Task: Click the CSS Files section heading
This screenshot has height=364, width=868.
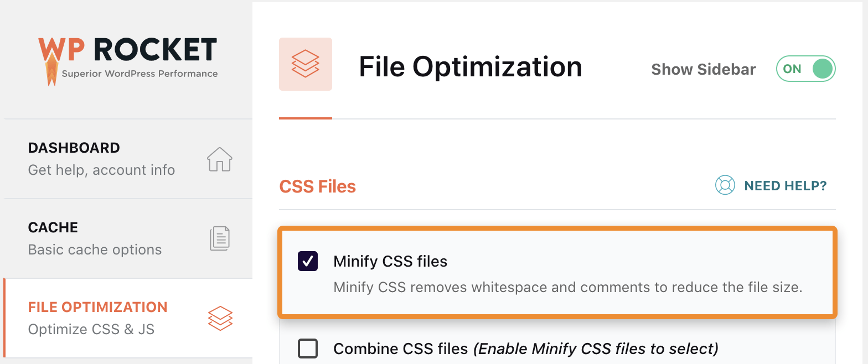Action: [317, 186]
